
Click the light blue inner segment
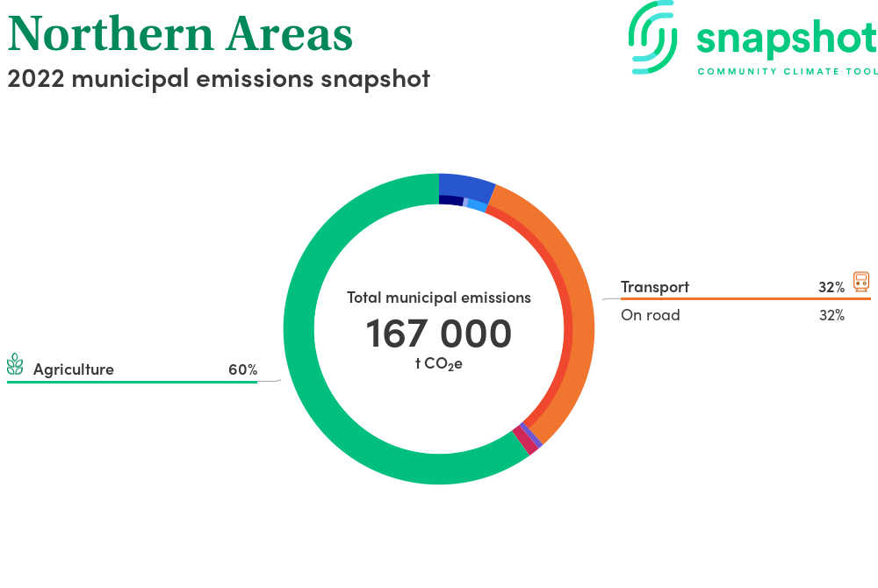pyautogui.click(x=478, y=205)
